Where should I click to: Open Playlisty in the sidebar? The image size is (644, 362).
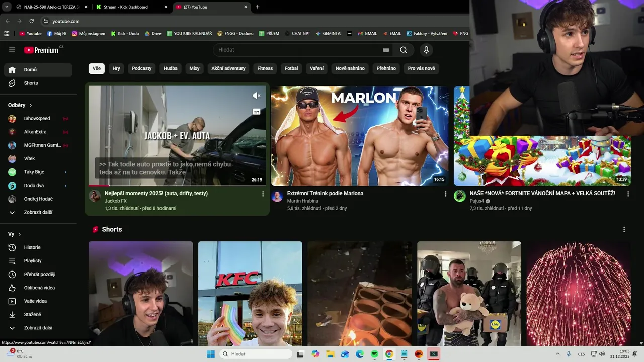pyautogui.click(x=38, y=261)
